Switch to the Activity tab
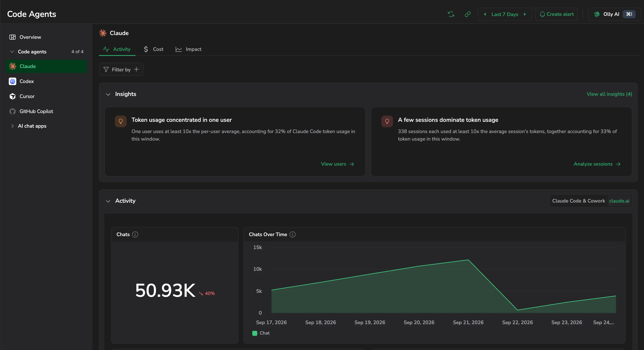The height and width of the screenshot is (350, 644). (x=117, y=49)
